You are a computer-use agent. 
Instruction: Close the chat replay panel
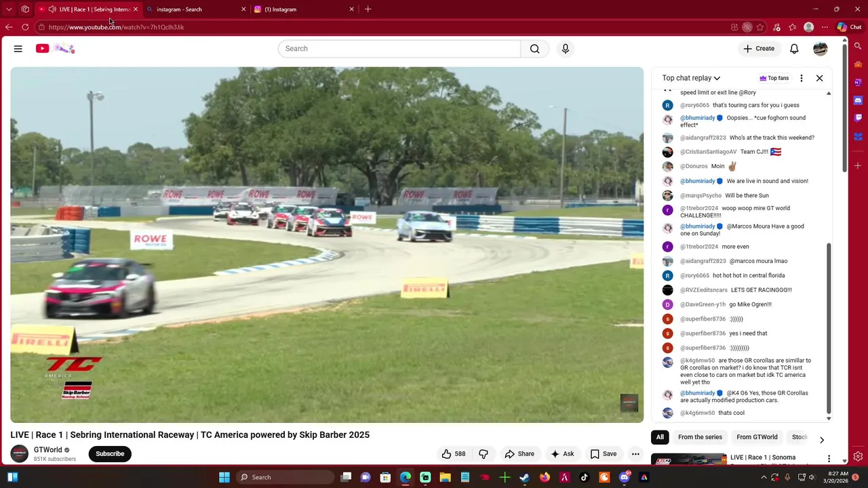click(x=819, y=78)
